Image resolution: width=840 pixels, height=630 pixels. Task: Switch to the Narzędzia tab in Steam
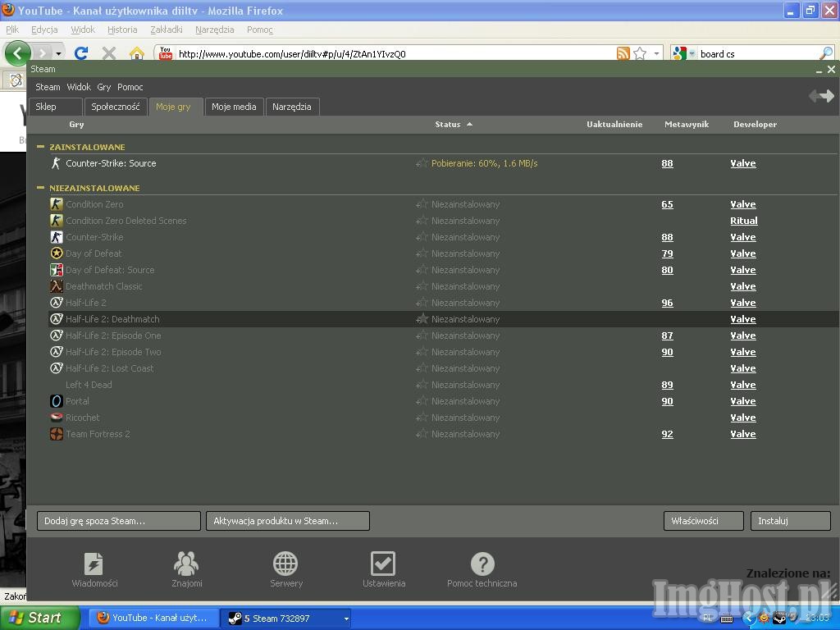(291, 107)
